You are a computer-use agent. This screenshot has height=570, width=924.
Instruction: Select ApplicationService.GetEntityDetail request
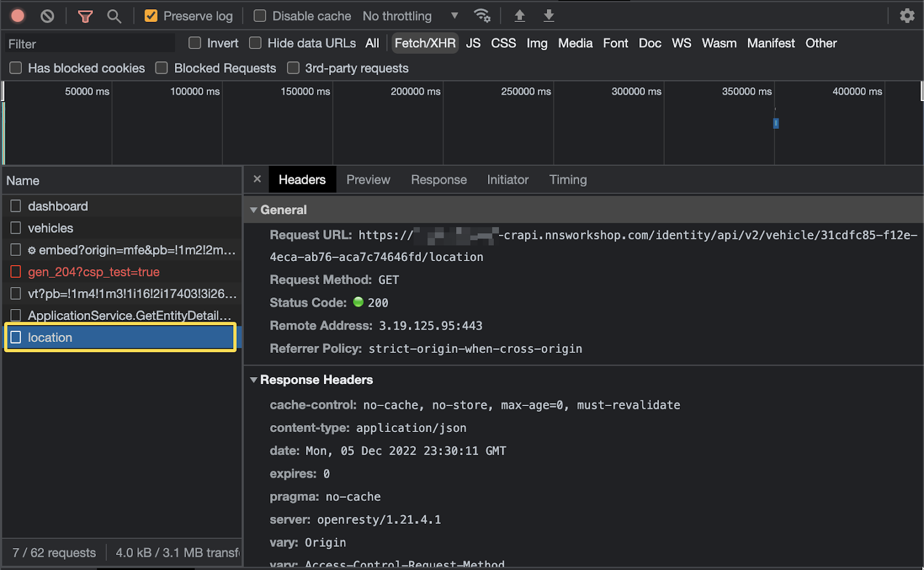pyautogui.click(x=121, y=316)
